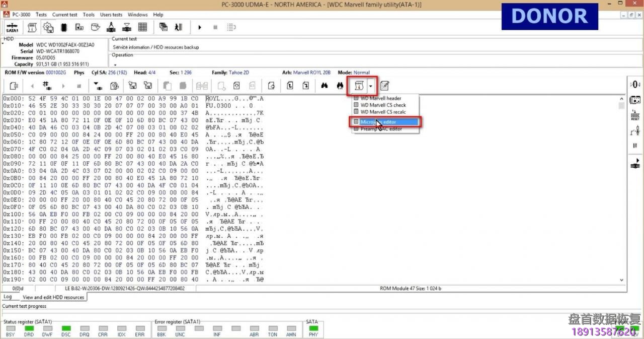Open the Tests menu
Screen dimensions: 644x339
[x=41, y=15]
